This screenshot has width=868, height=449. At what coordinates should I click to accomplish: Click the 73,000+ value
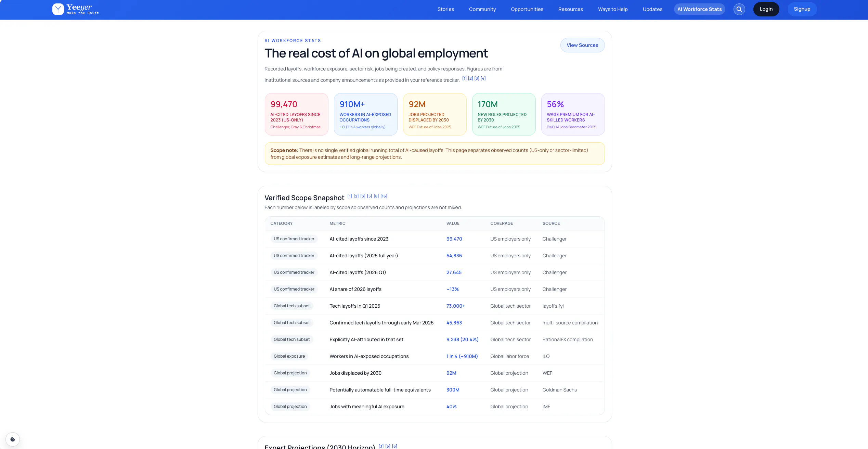tap(455, 306)
